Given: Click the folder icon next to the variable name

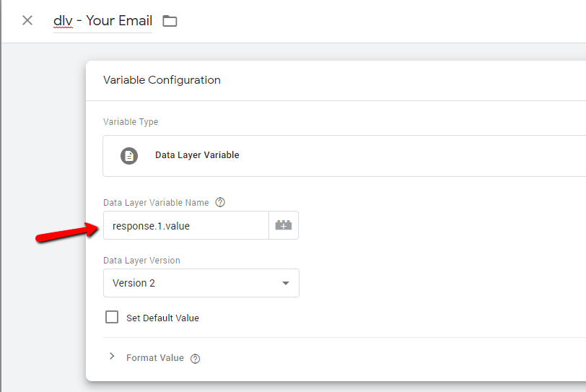Looking at the screenshot, I should pos(170,21).
